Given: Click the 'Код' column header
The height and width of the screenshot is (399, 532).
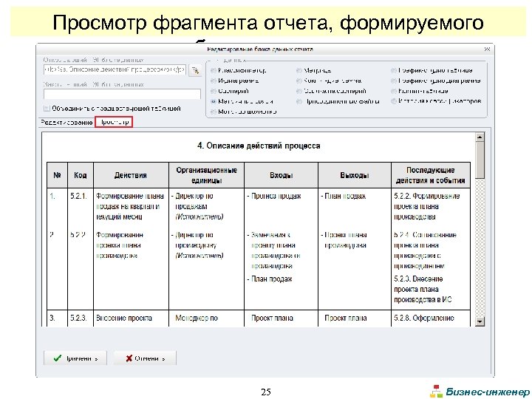Looking at the screenshot, I should 80,175.
